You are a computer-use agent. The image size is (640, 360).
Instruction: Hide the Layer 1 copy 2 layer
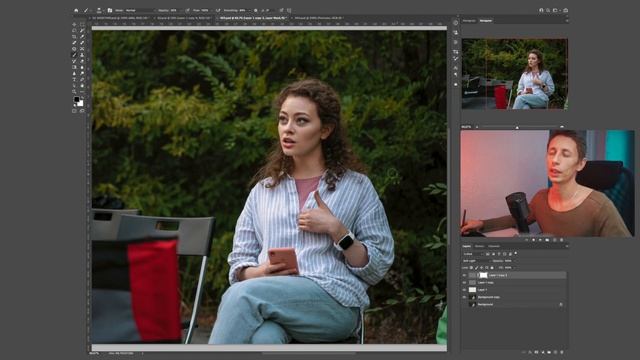pos(464,275)
